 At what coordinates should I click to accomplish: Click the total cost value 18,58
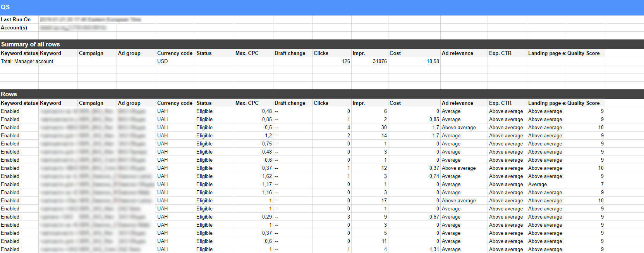pos(433,61)
